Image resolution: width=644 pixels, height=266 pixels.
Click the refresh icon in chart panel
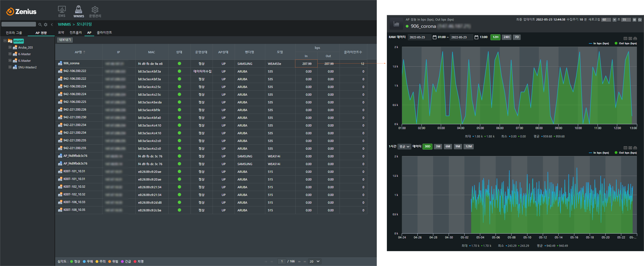(640, 20)
